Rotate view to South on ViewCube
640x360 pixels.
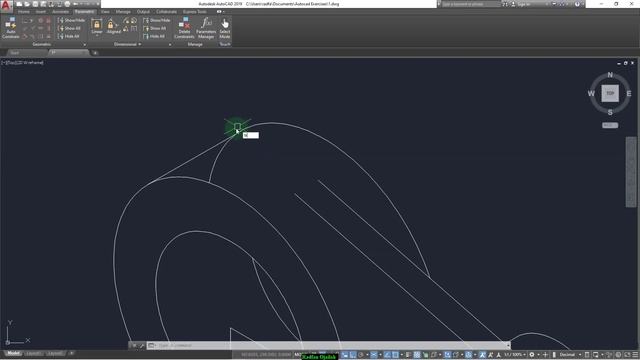[610, 112]
